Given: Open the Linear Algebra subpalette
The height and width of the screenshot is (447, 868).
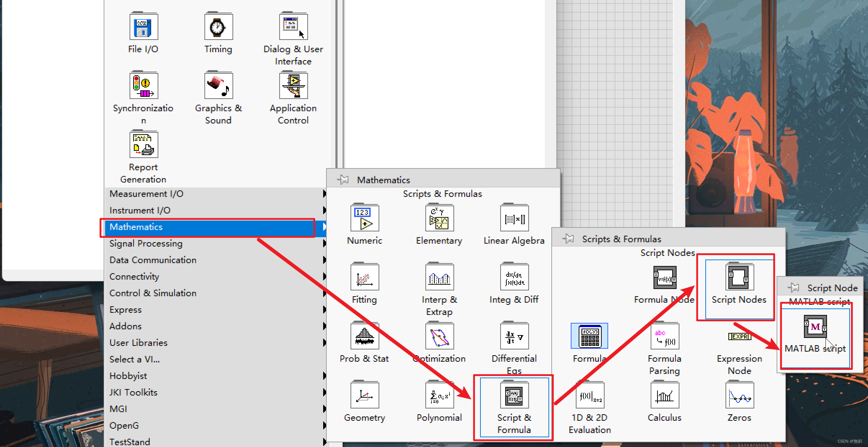Looking at the screenshot, I should (x=514, y=218).
